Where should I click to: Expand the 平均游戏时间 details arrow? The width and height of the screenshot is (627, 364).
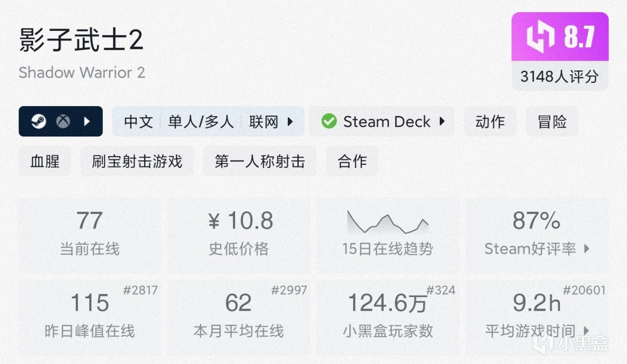coord(587,331)
